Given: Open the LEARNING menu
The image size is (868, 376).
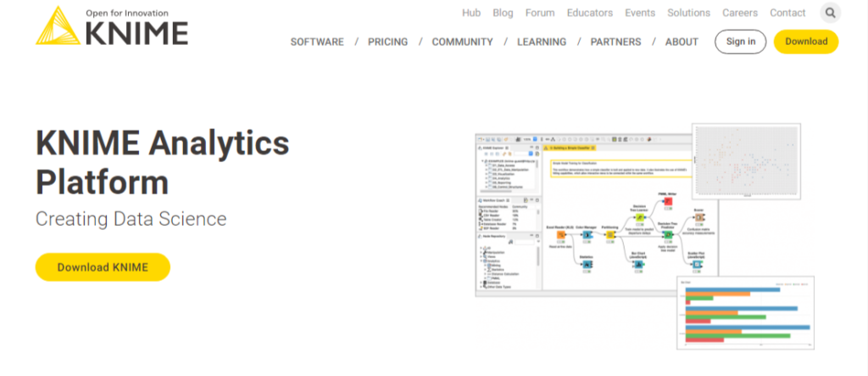Looking at the screenshot, I should (542, 42).
